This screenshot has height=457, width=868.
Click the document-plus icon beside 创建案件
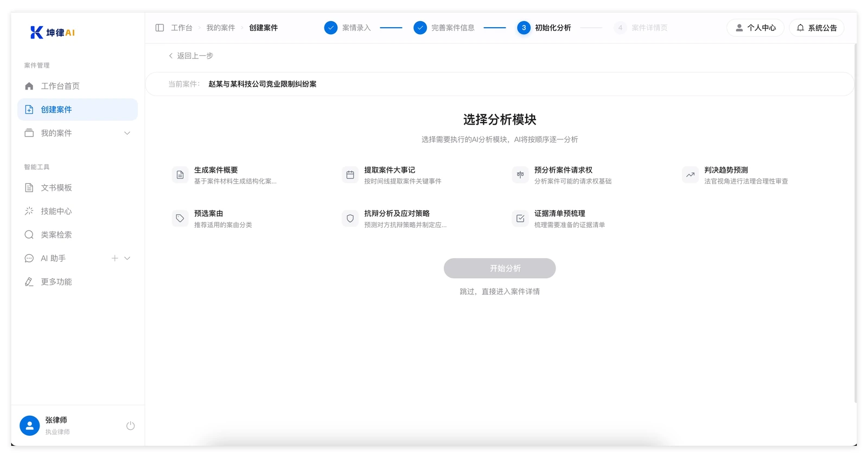(29, 110)
